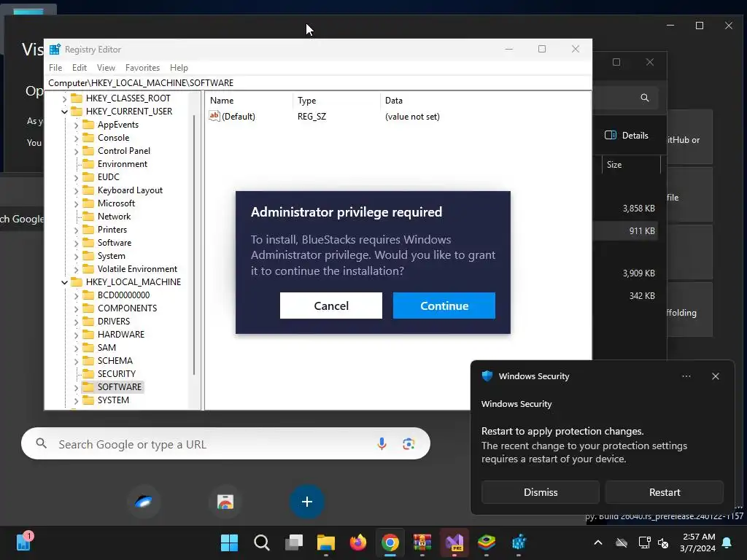Expand AppEvents key
747x560 pixels.
point(76,125)
